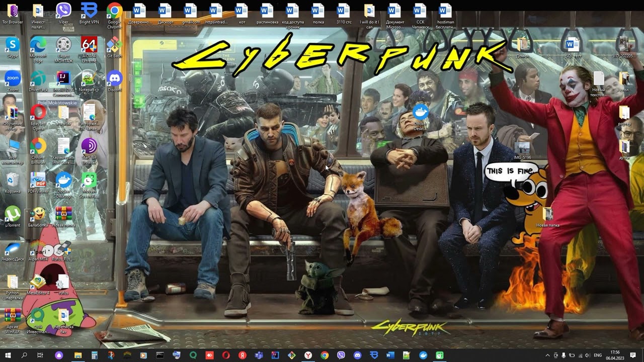
Task: Open Skype desktop shortcut
Action: [x=13, y=48]
